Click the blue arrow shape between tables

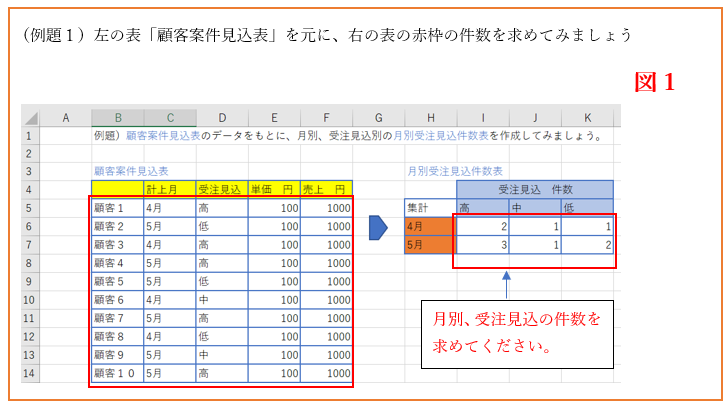click(x=378, y=227)
